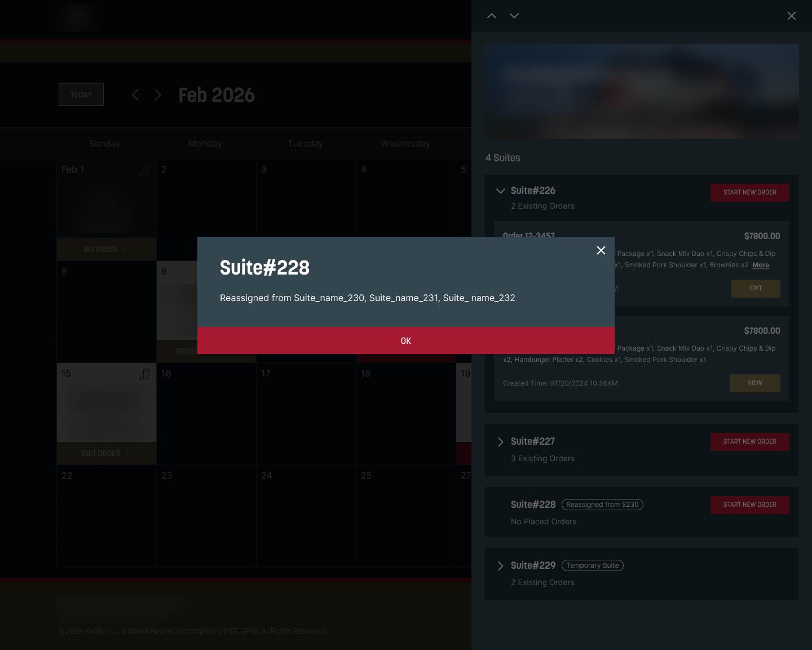Click the Reassigned from S230 badge
The width and height of the screenshot is (812, 650).
tap(602, 505)
